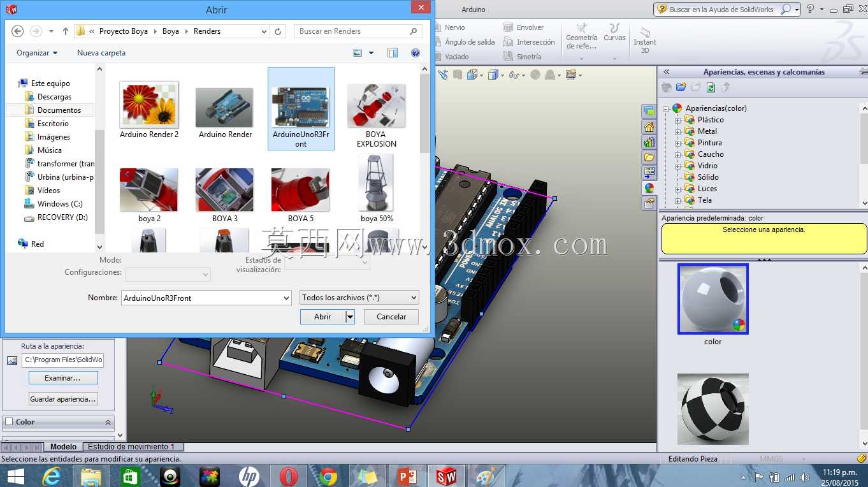Select Intersección feature in ribbon
This screenshot has height=487, width=868.
pos(528,42)
